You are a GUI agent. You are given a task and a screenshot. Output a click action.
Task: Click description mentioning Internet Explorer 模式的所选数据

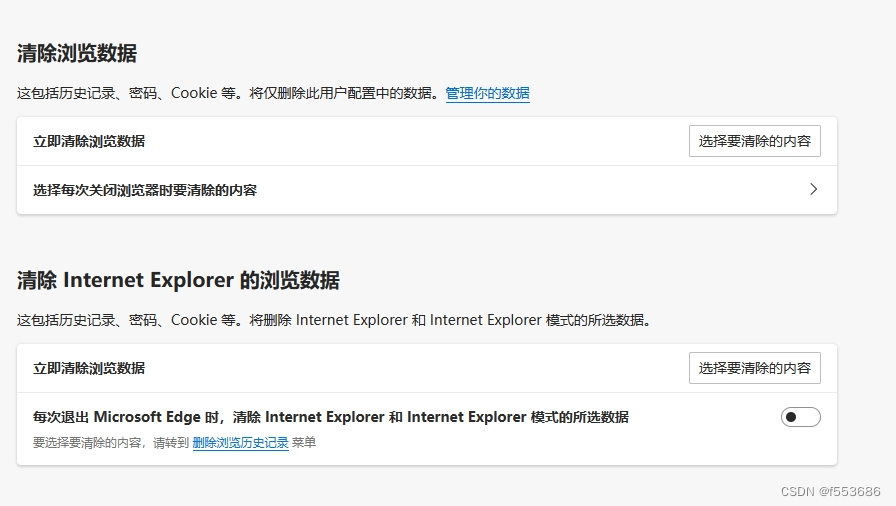click(334, 320)
